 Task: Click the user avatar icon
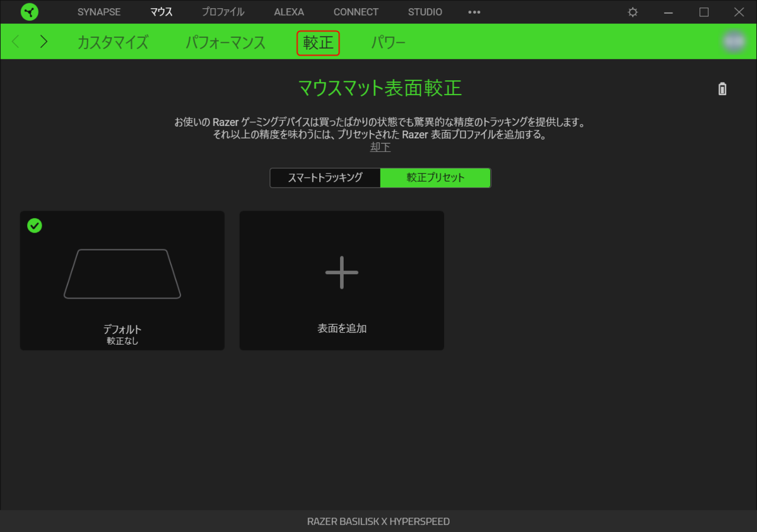click(x=733, y=42)
